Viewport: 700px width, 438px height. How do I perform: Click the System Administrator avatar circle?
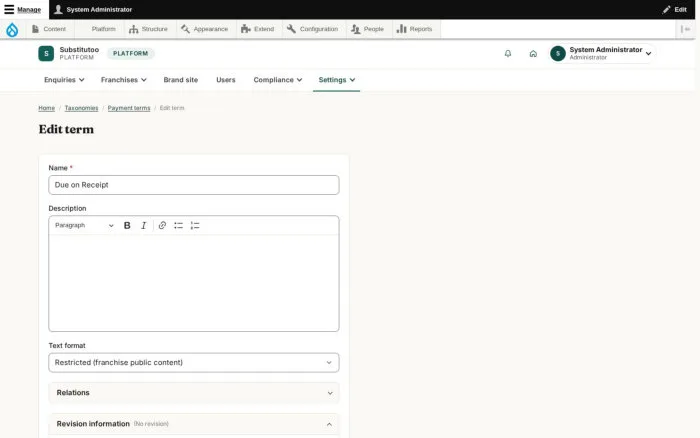[558, 54]
